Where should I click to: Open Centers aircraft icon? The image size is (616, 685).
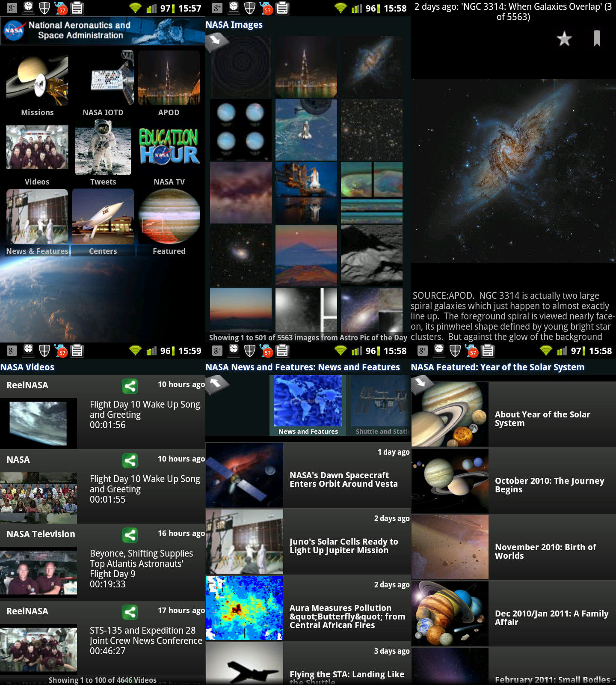point(103,217)
